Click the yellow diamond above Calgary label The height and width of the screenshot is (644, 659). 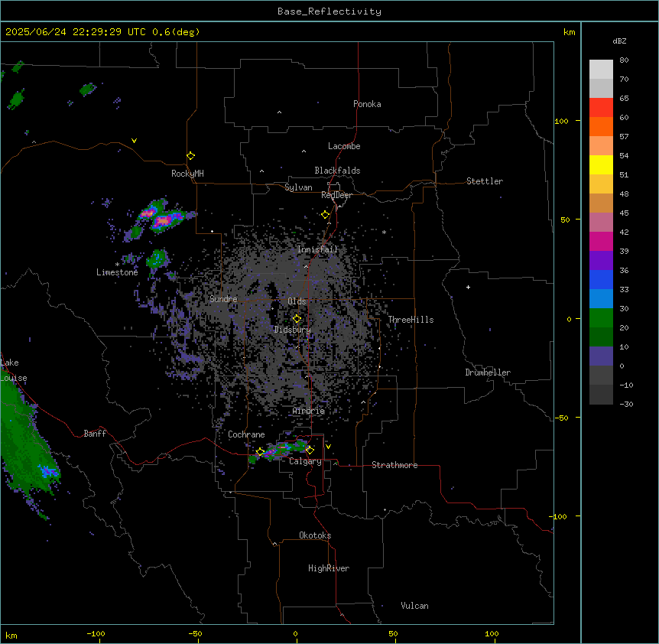pyautogui.click(x=310, y=450)
